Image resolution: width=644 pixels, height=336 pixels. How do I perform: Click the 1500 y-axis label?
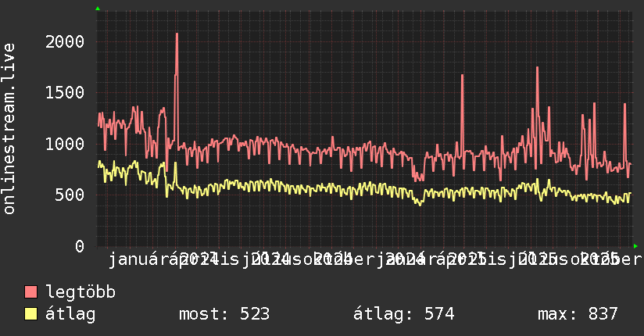[65, 93]
